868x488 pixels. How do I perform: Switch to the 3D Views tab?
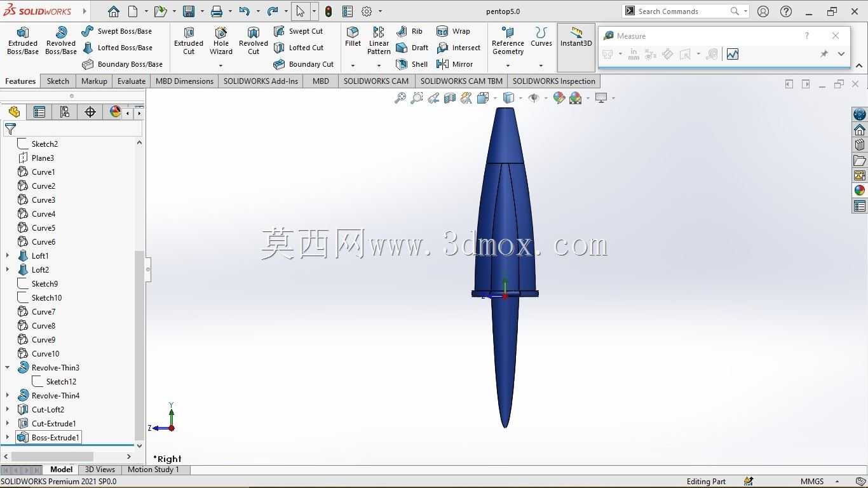pos(100,470)
